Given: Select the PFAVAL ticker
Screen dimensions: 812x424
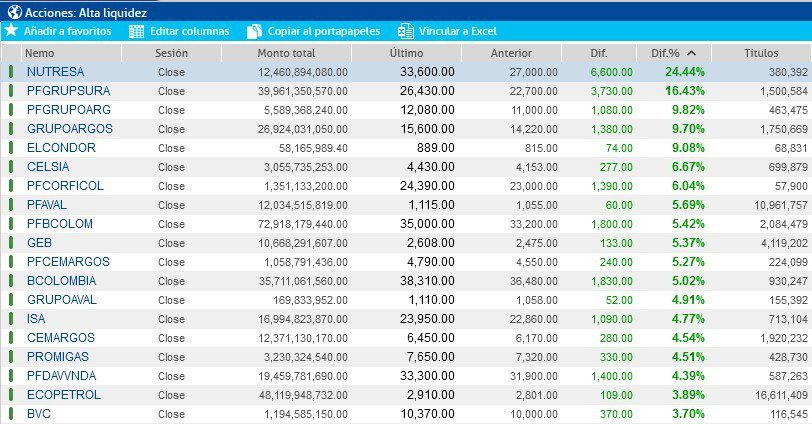Looking at the screenshot, I should pos(47,204).
